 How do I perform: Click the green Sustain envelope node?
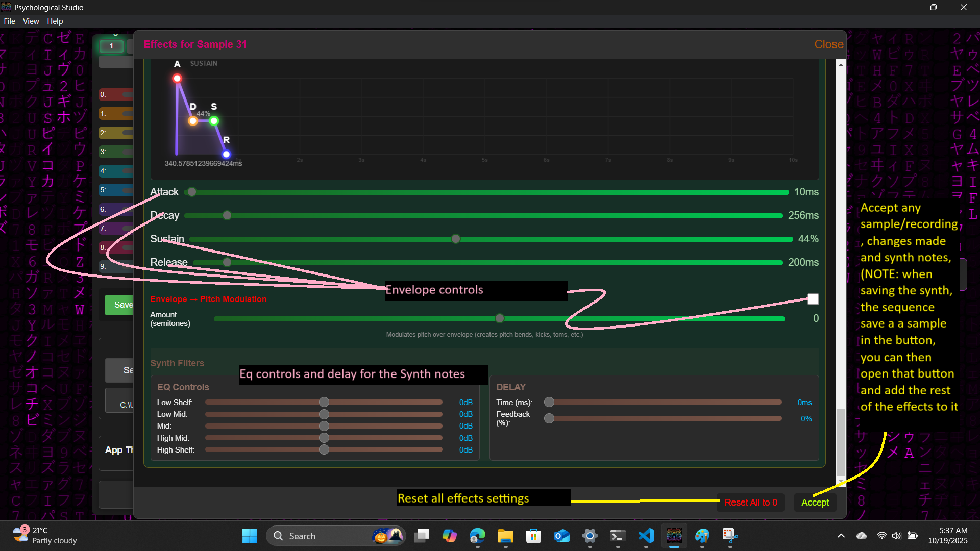pos(214,121)
